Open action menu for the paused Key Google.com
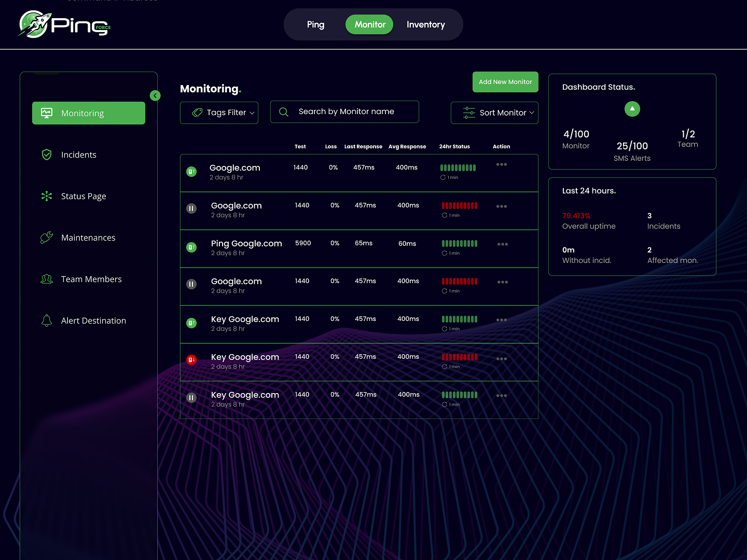 point(502,396)
